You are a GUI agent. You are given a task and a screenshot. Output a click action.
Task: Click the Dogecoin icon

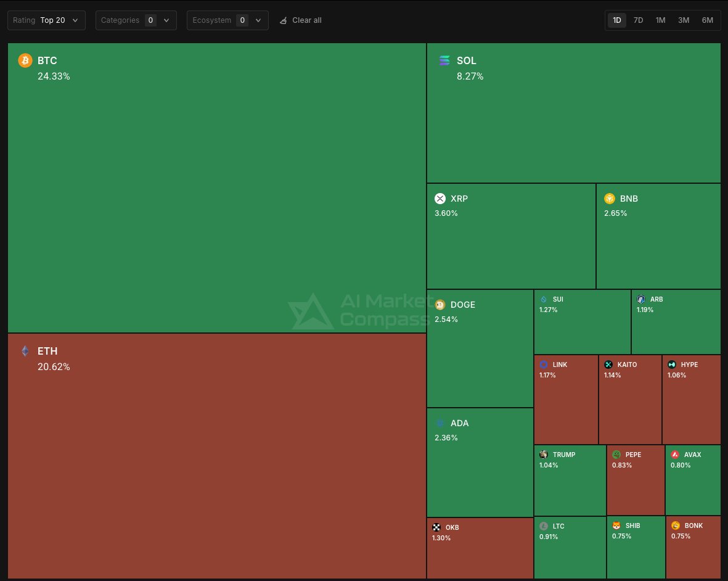pyautogui.click(x=440, y=305)
